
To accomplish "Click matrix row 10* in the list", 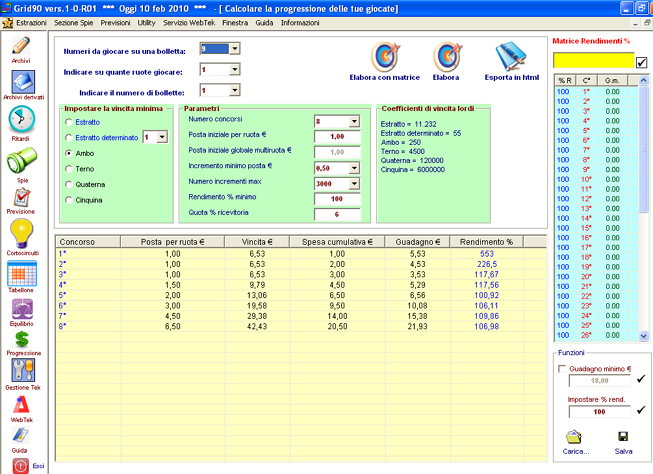I will click(x=596, y=179).
